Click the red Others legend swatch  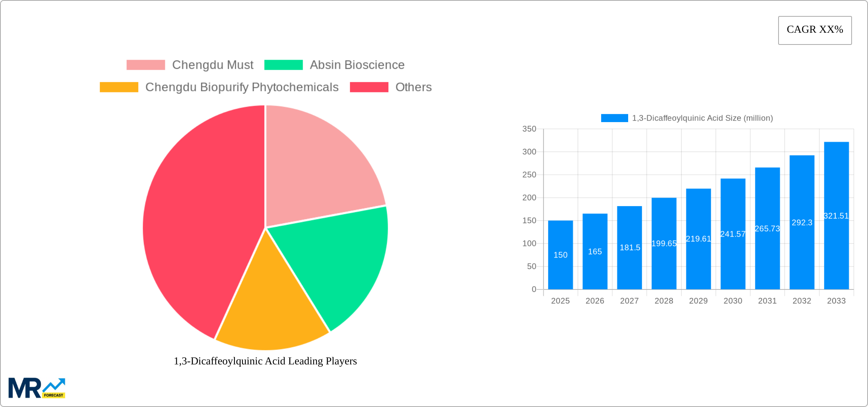coord(369,87)
